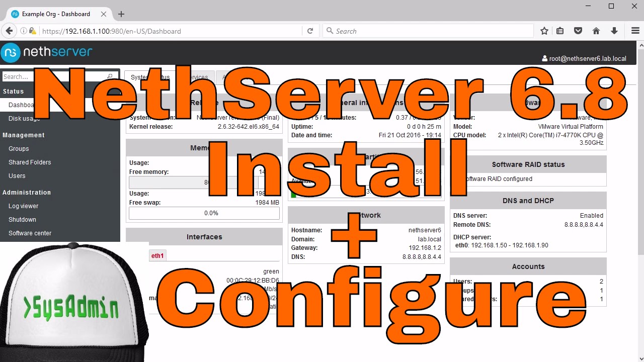644x362 pixels.
Task: Open Groups in Management section
Action: pyautogui.click(x=19, y=149)
